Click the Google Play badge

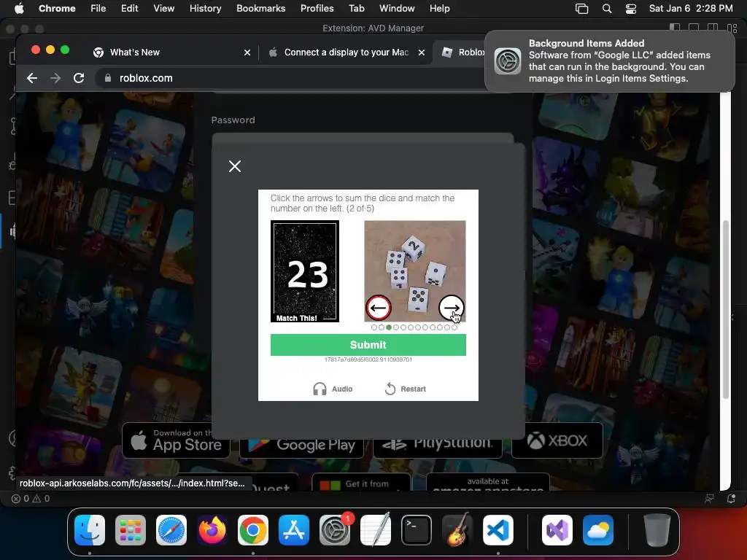[301, 448]
